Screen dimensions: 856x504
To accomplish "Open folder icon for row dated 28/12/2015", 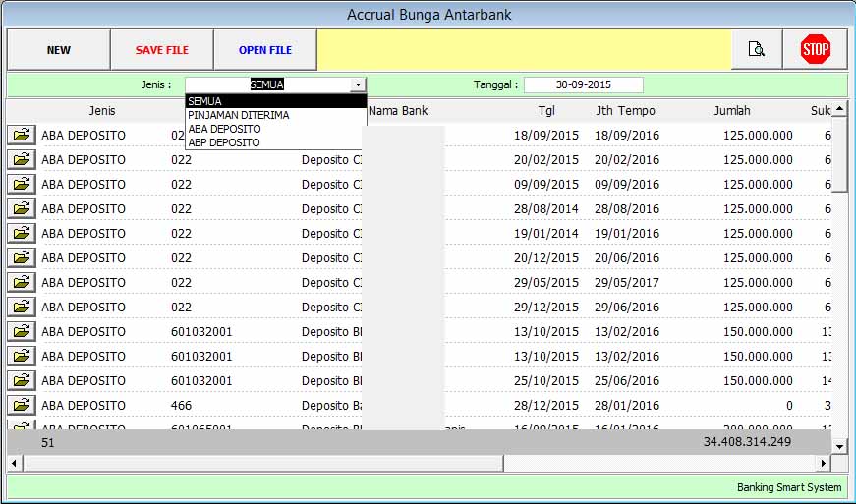I will [22, 405].
